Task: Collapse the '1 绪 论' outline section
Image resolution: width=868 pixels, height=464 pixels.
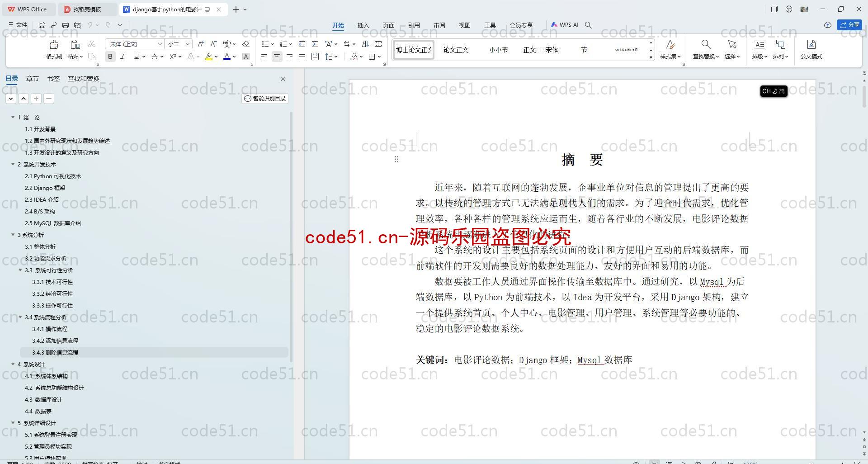Action: (13, 117)
